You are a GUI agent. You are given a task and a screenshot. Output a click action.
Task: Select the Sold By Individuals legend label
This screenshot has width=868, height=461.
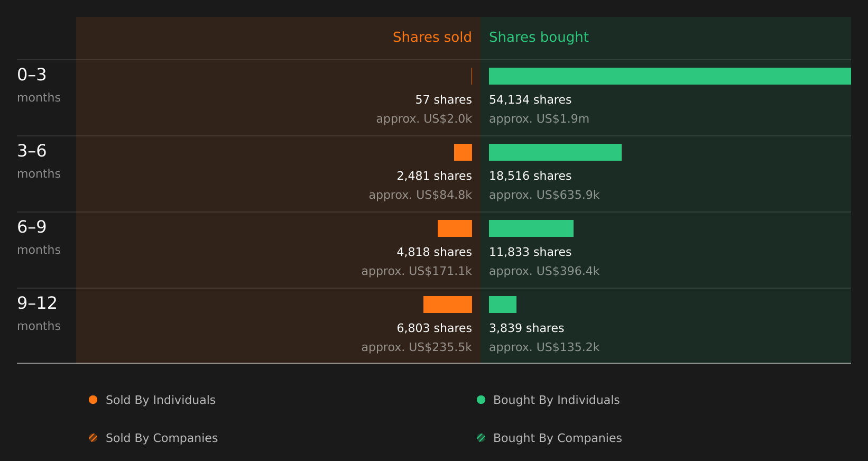pos(161,400)
